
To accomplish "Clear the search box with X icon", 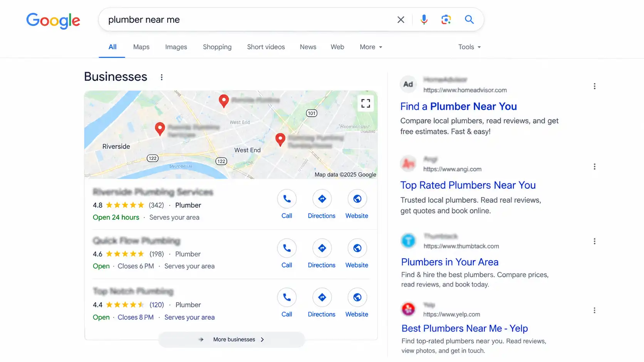I will 401,20.
